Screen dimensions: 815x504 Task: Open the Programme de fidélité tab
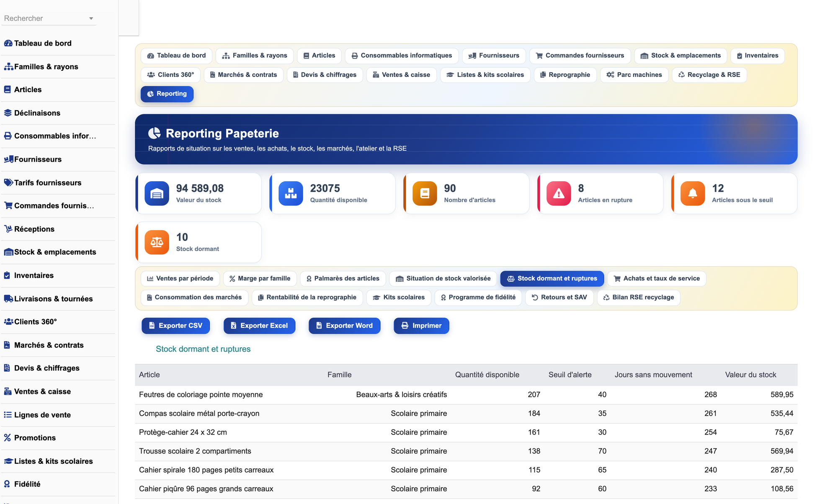[x=478, y=297]
